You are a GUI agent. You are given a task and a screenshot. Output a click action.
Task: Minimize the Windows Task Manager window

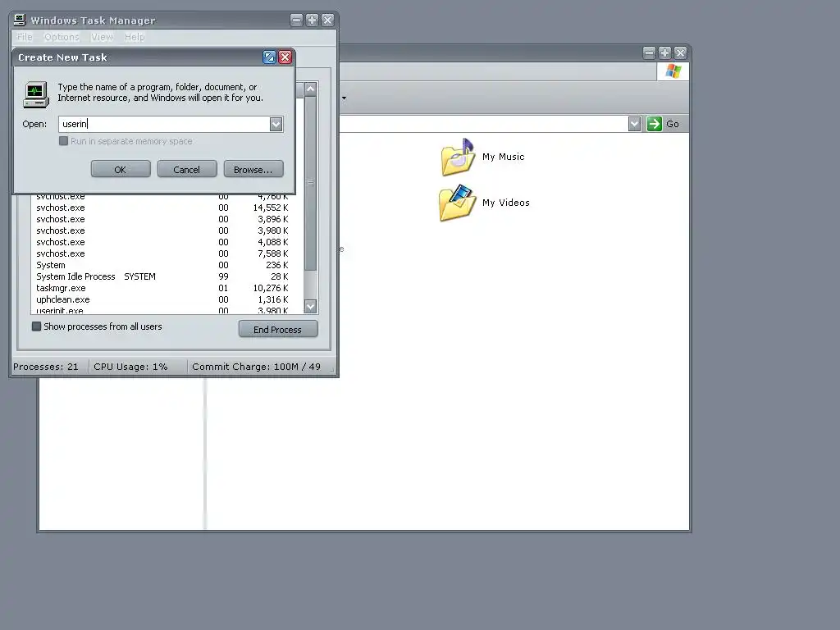[296, 21]
